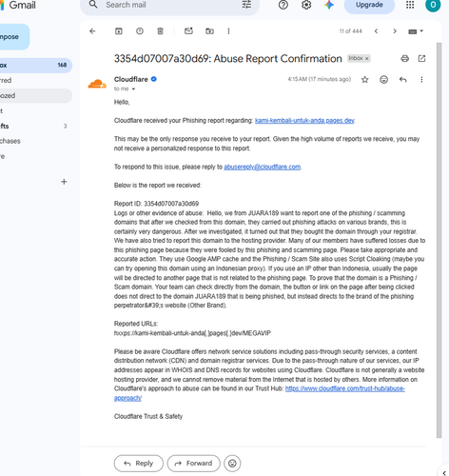Click the '11 of 444' counter
This screenshot has height=476, width=449.
pos(350,31)
